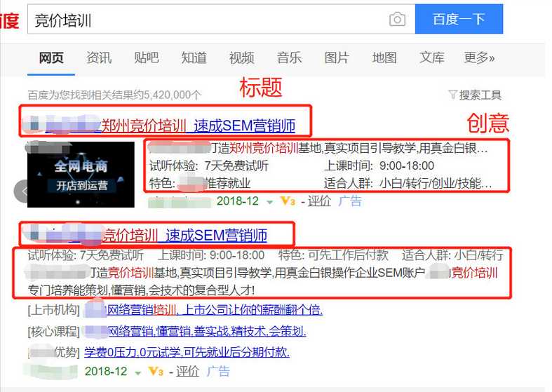
Task: Open the 音乐 tab
Action: (289, 58)
